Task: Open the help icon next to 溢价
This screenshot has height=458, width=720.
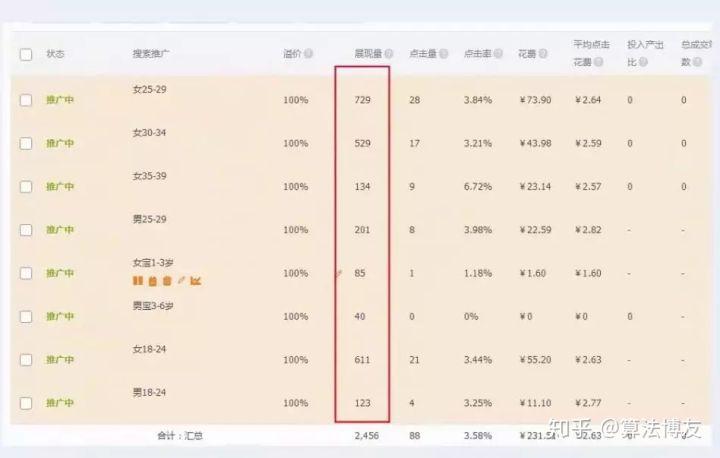Action: pyautogui.click(x=309, y=54)
